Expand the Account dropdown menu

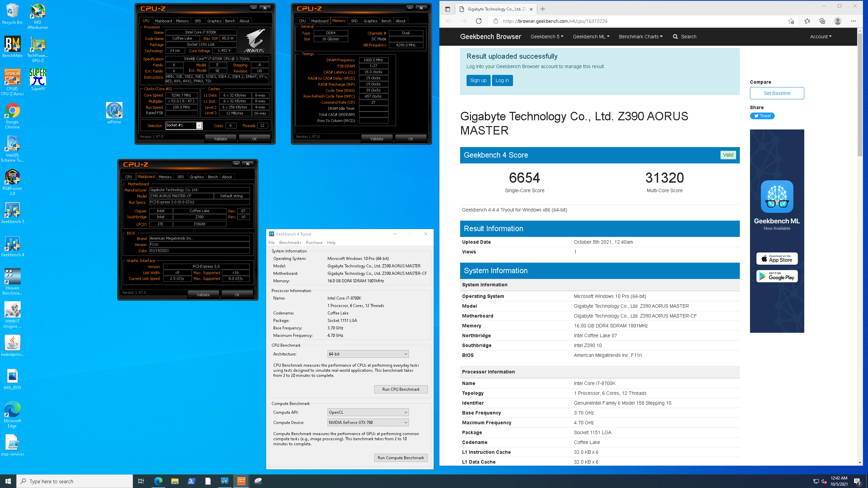(821, 37)
